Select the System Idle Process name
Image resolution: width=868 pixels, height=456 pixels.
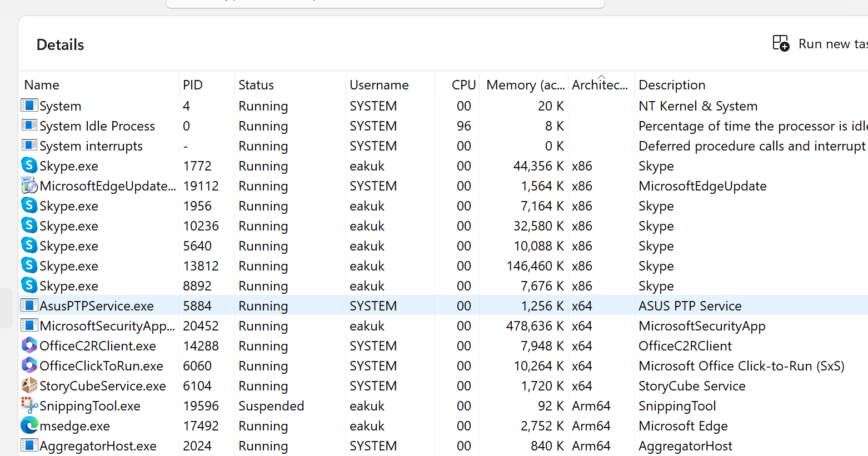(97, 126)
